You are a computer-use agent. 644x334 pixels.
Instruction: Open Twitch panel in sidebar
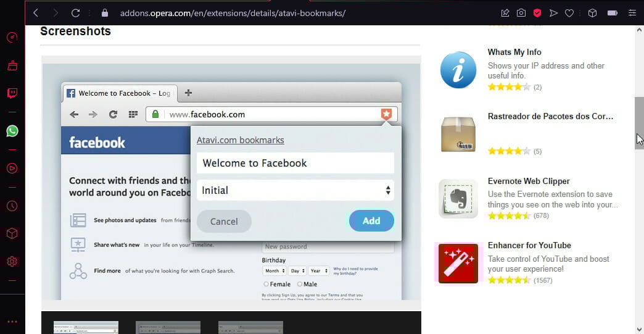(12, 93)
